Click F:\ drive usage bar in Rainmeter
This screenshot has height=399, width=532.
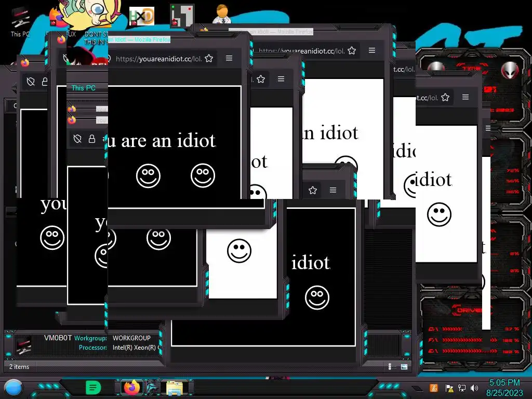pos(469,340)
